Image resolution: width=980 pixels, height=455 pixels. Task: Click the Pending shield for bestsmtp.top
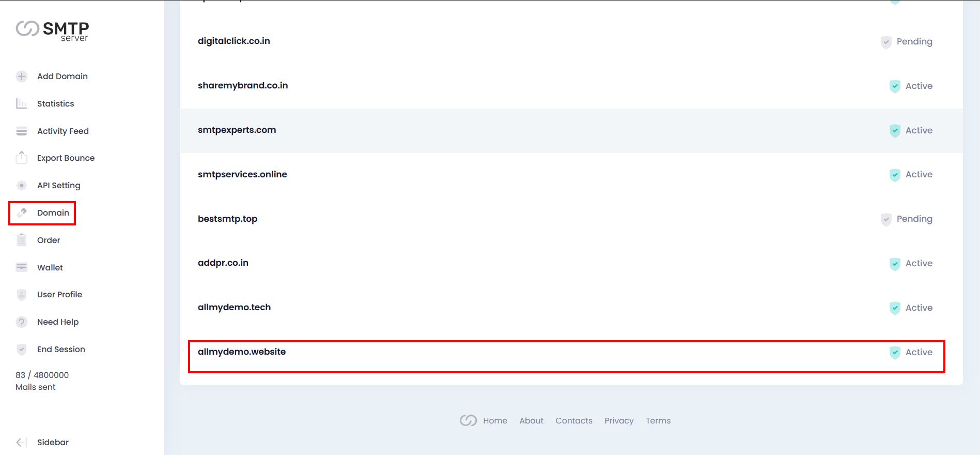(886, 219)
